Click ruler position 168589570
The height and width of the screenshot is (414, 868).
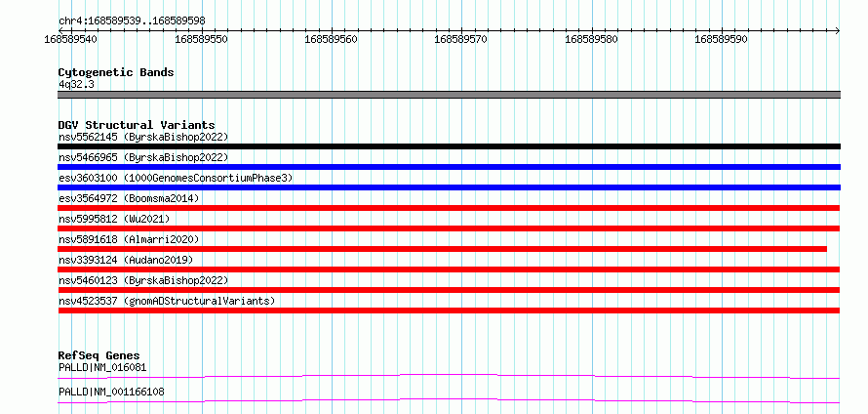pyautogui.click(x=461, y=39)
